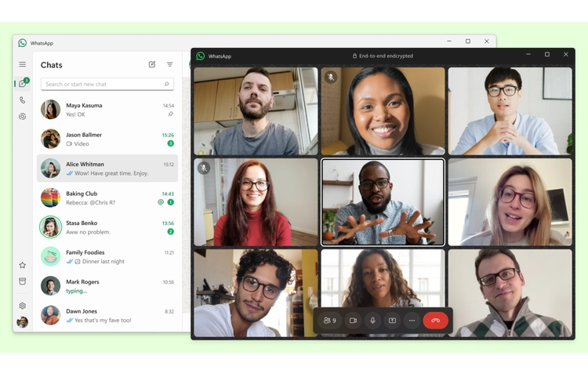Open the Baking Club group chat

pyautogui.click(x=107, y=198)
